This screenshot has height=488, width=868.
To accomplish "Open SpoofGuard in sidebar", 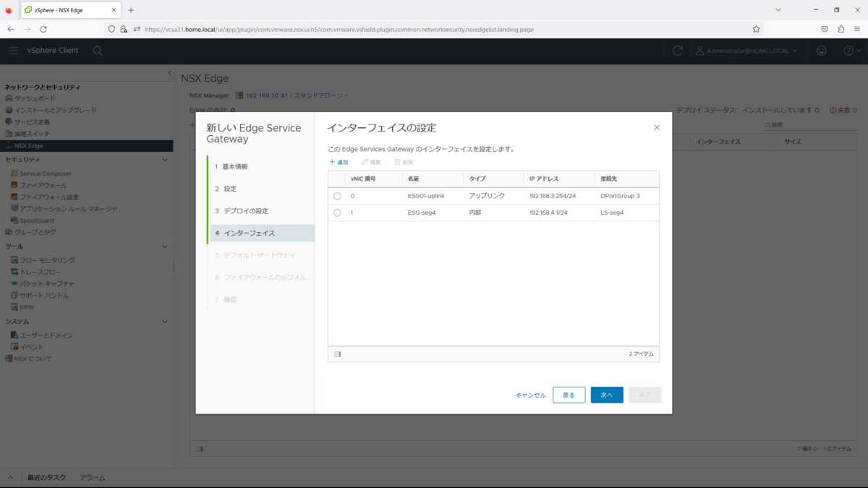I will [36, 221].
